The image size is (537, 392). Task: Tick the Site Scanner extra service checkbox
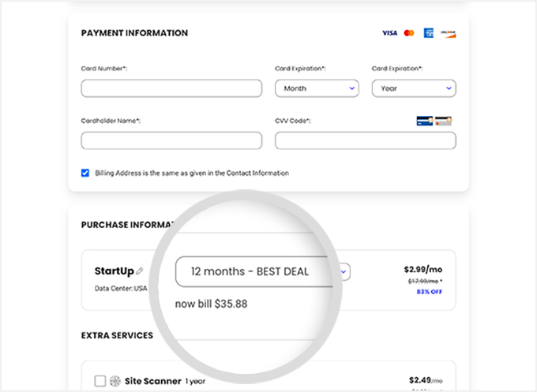coord(100,381)
